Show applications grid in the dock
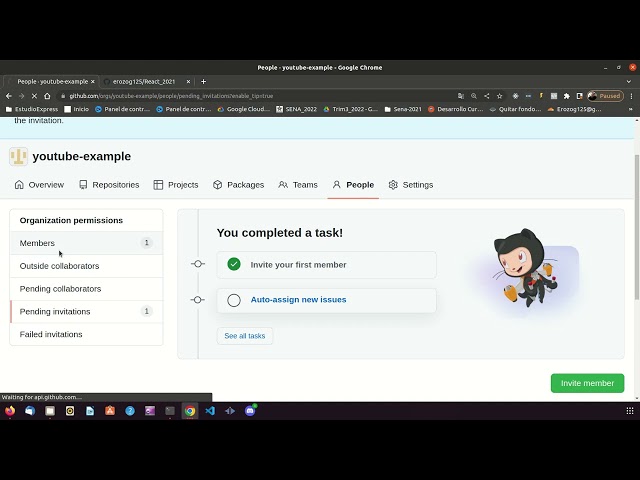 (630, 411)
